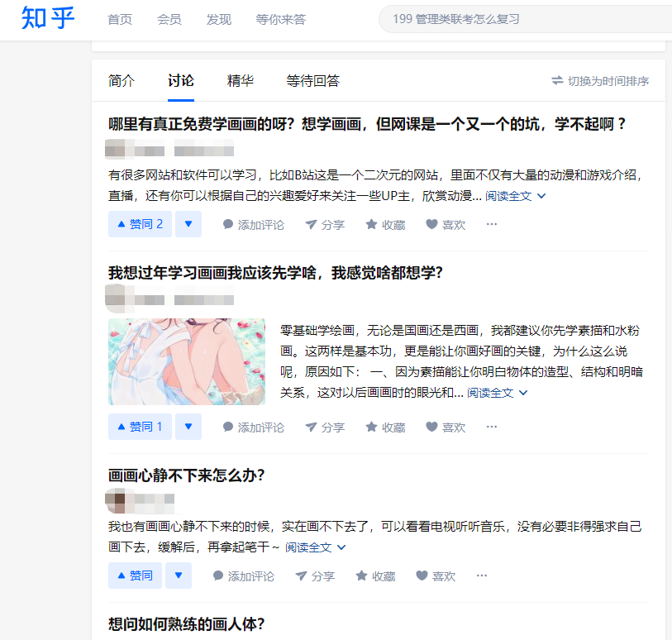Viewport: 672px width, 640px height.
Task: Click the Zhihu logo
Action: (x=48, y=19)
